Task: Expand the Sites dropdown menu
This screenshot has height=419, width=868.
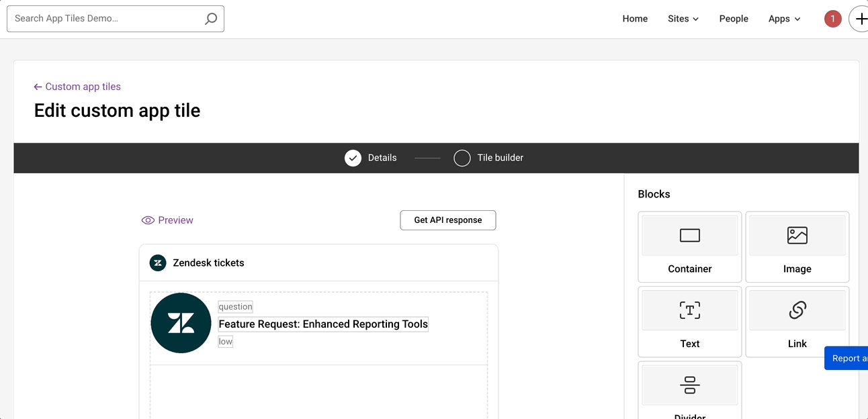Action: (x=683, y=19)
